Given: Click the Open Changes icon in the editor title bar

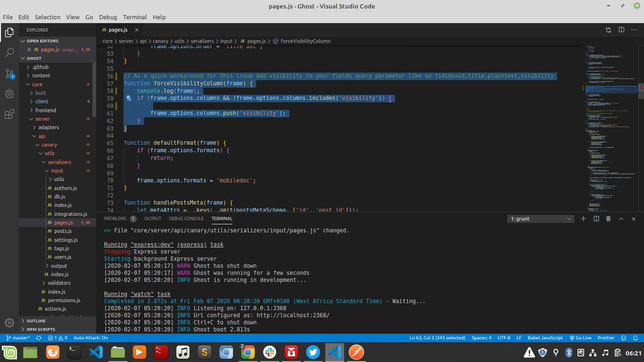Looking at the screenshot, I should point(608,30).
